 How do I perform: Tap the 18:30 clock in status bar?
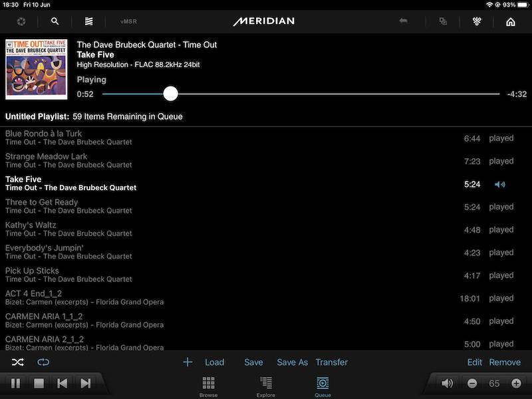[x=11, y=5]
